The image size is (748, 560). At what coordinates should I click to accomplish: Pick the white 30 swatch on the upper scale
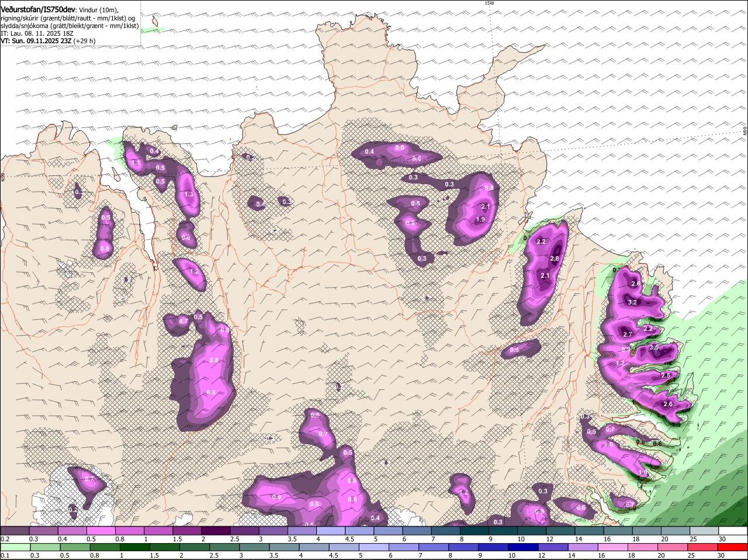[733, 530]
